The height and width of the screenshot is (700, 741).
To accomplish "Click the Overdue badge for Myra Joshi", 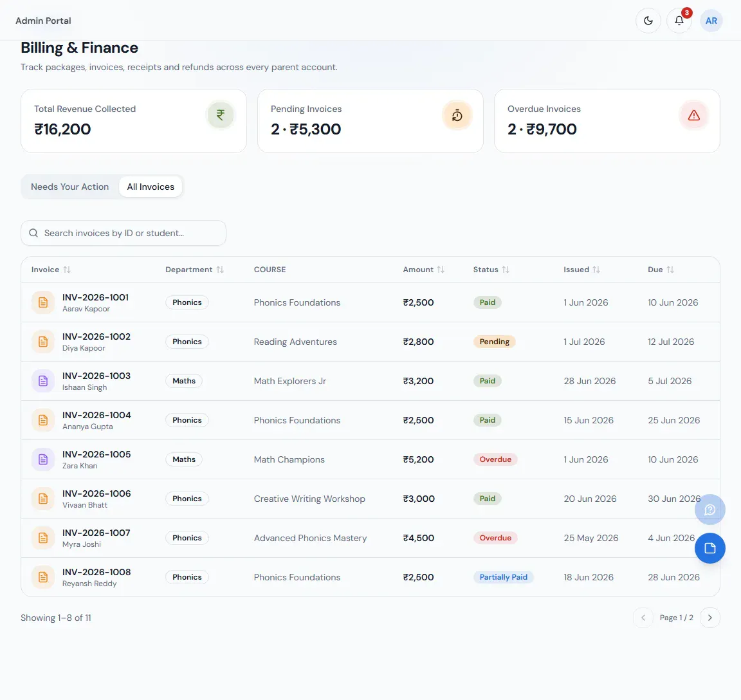I will click(x=495, y=538).
